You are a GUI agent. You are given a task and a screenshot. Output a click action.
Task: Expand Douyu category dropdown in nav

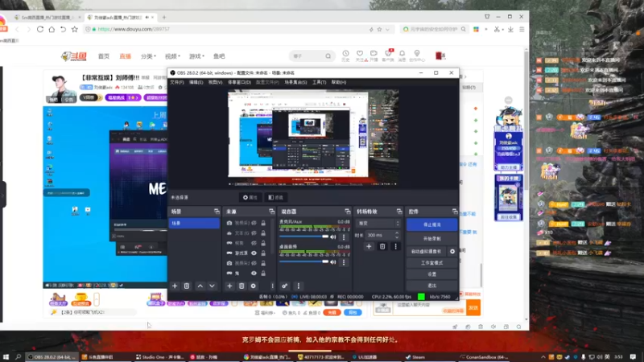click(148, 56)
